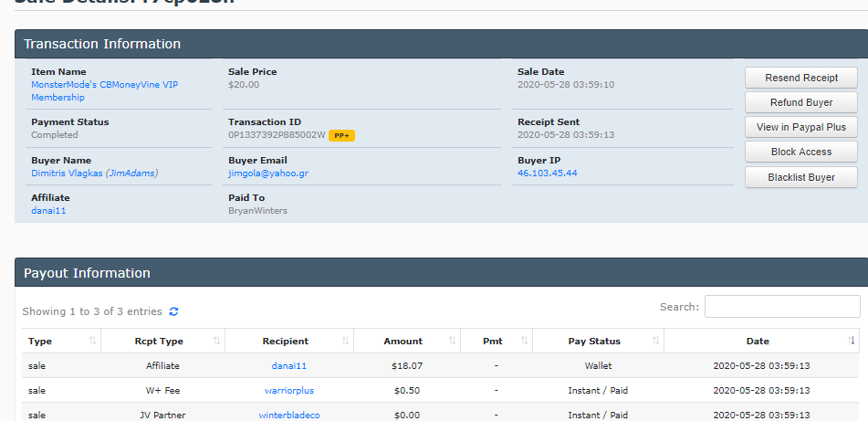Open winterbladeco recipient link

point(289,415)
